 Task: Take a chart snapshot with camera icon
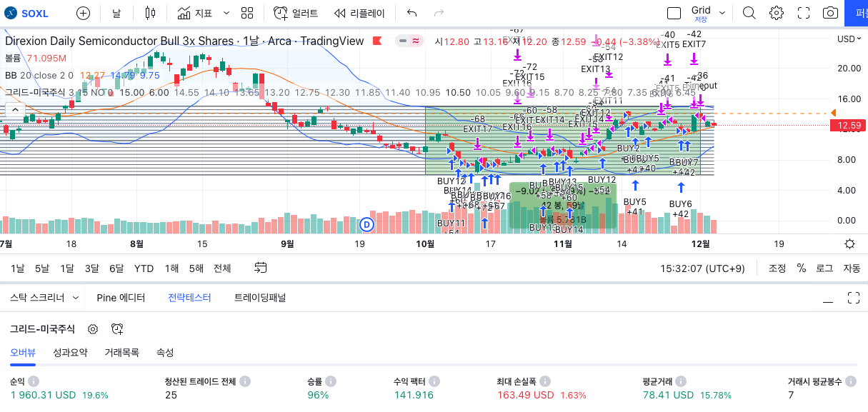pyautogui.click(x=830, y=13)
